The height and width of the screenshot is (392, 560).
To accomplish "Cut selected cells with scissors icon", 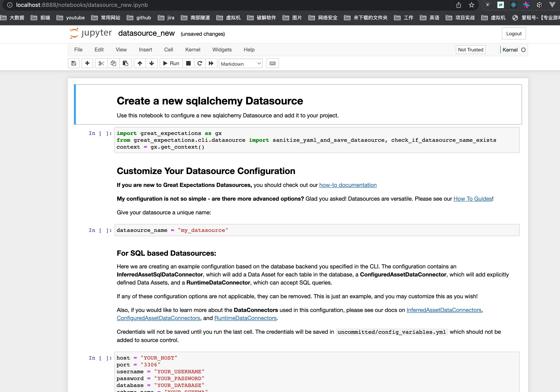I will (101, 63).
